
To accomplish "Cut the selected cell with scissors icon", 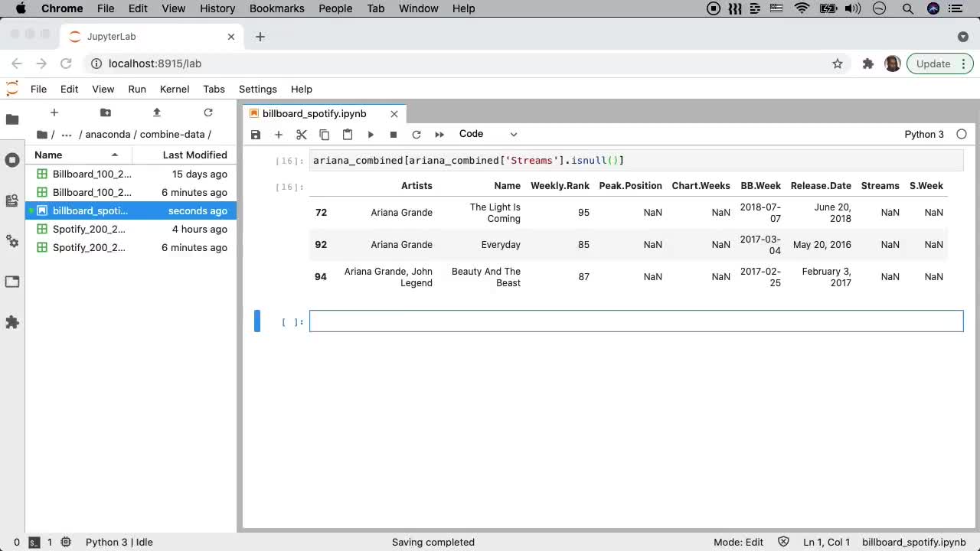I will 302,135.
